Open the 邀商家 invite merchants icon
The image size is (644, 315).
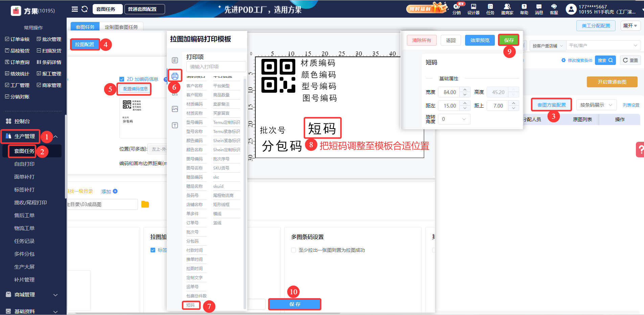(507, 9)
